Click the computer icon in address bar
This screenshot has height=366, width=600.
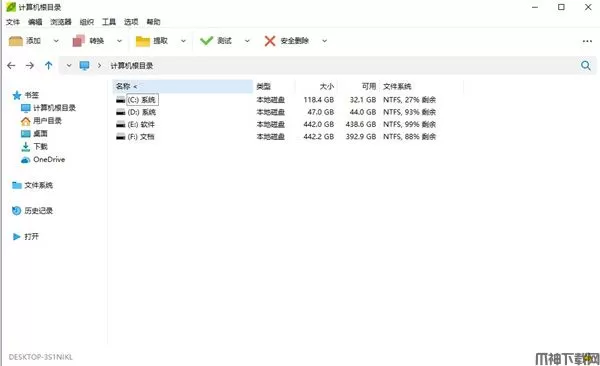click(84, 65)
